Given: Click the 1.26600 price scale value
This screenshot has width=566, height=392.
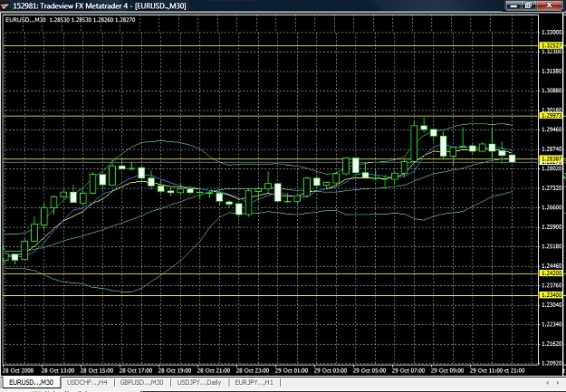Looking at the screenshot, I should (552, 207).
